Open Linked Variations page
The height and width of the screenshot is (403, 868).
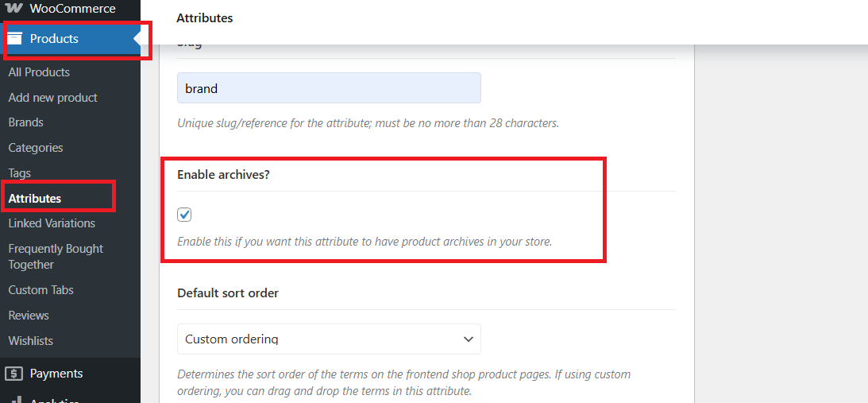tap(52, 223)
